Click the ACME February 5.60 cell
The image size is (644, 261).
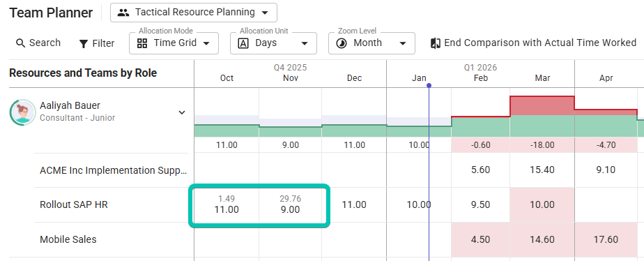pos(480,170)
